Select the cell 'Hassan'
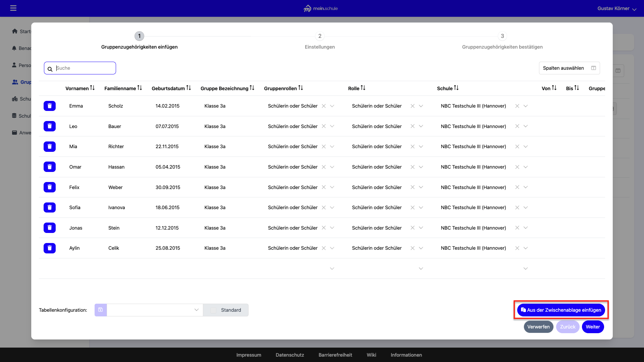 coord(116,167)
